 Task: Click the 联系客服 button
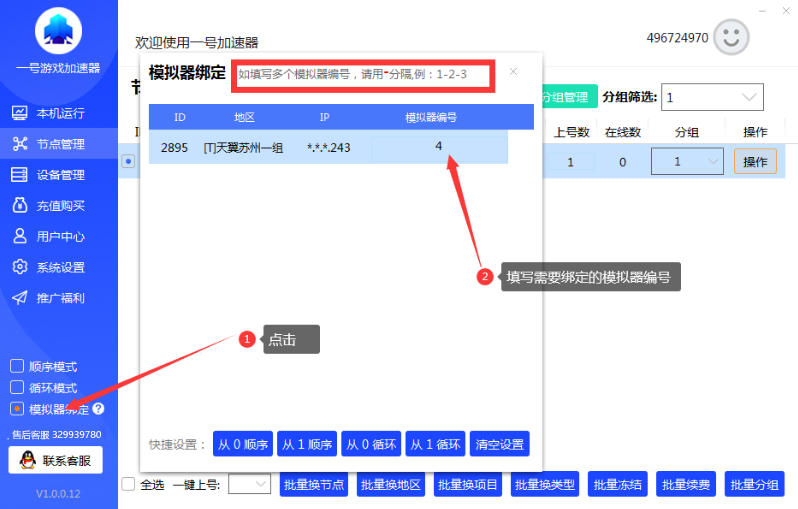[x=55, y=460]
